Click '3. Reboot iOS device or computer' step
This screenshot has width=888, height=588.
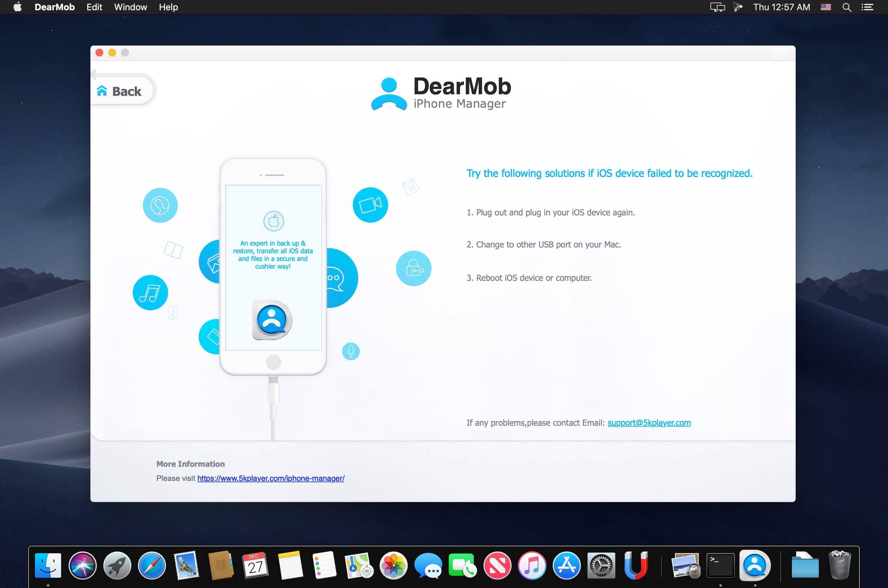click(x=529, y=278)
